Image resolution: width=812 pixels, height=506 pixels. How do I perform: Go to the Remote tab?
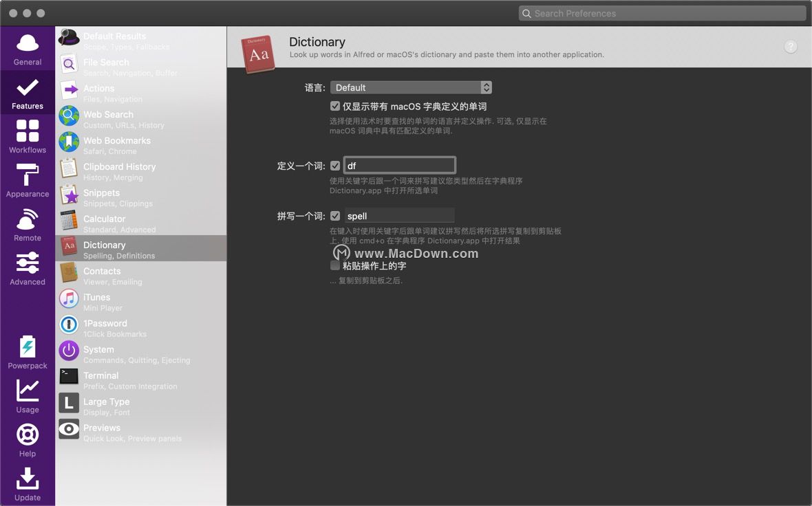tap(28, 225)
